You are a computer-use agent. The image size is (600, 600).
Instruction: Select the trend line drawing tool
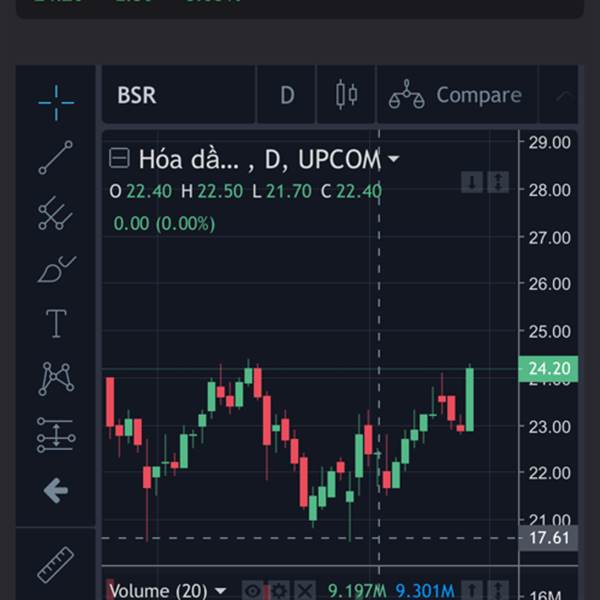tap(56, 158)
